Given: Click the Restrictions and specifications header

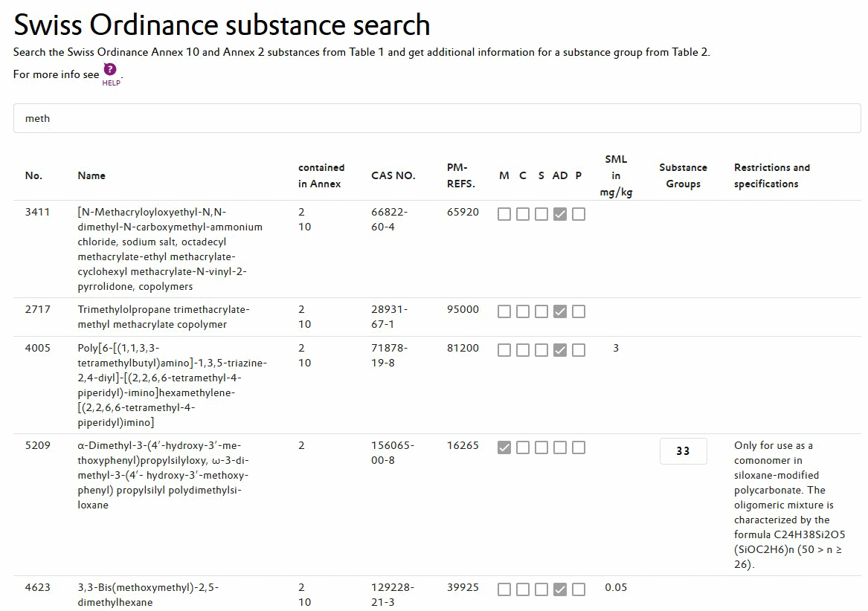Looking at the screenshot, I should [x=771, y=175].
